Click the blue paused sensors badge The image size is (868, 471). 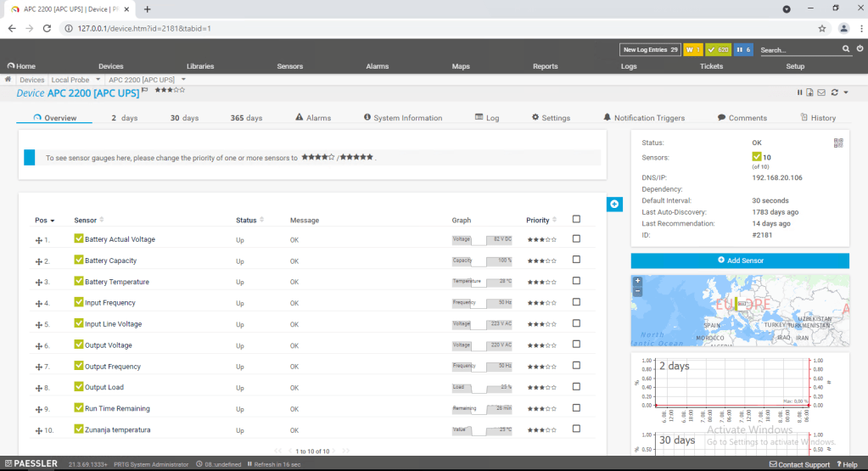[742, 50]
